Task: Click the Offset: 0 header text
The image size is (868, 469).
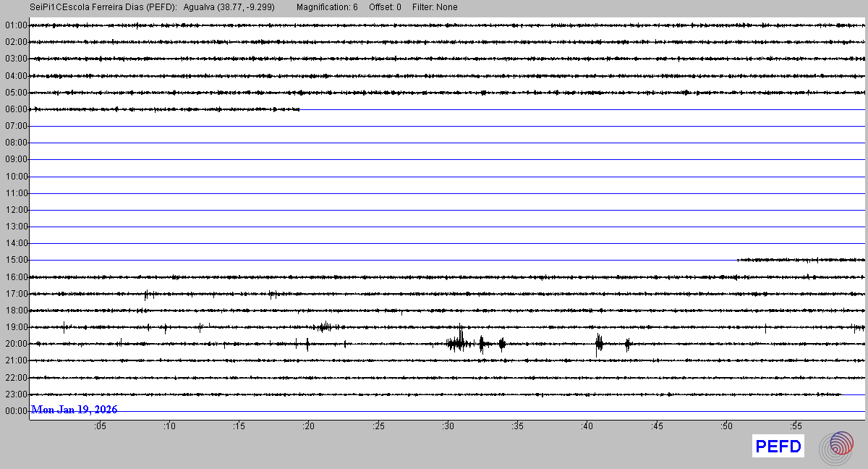Action: pos(385,7)
